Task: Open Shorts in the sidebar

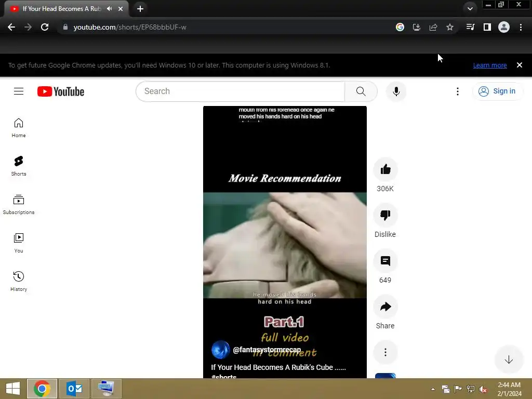Action: [19, 166]
